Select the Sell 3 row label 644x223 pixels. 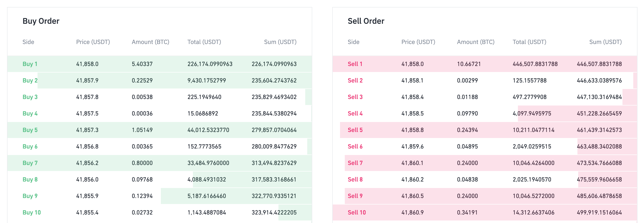355,97
